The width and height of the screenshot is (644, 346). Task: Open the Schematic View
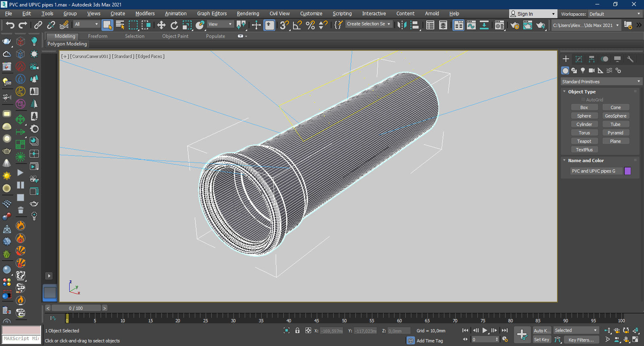484,25
